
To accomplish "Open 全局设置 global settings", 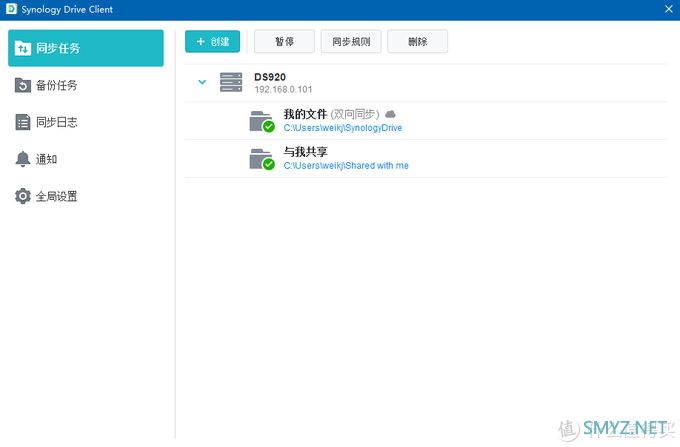I will point(56,196).
